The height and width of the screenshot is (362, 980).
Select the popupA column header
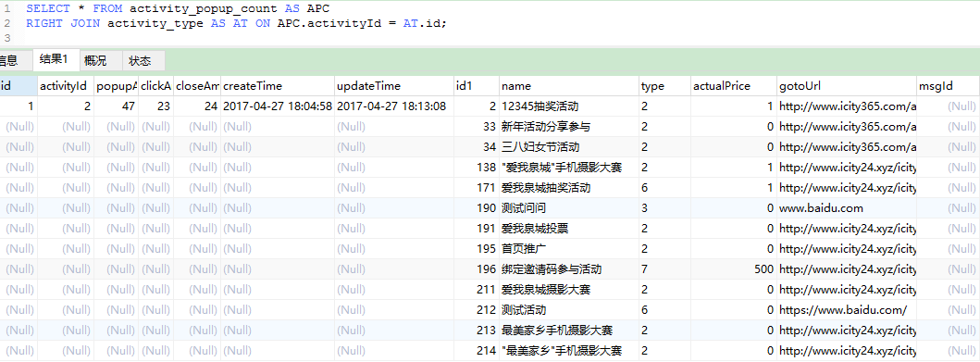pyautogui.click(x=117, y=86)
